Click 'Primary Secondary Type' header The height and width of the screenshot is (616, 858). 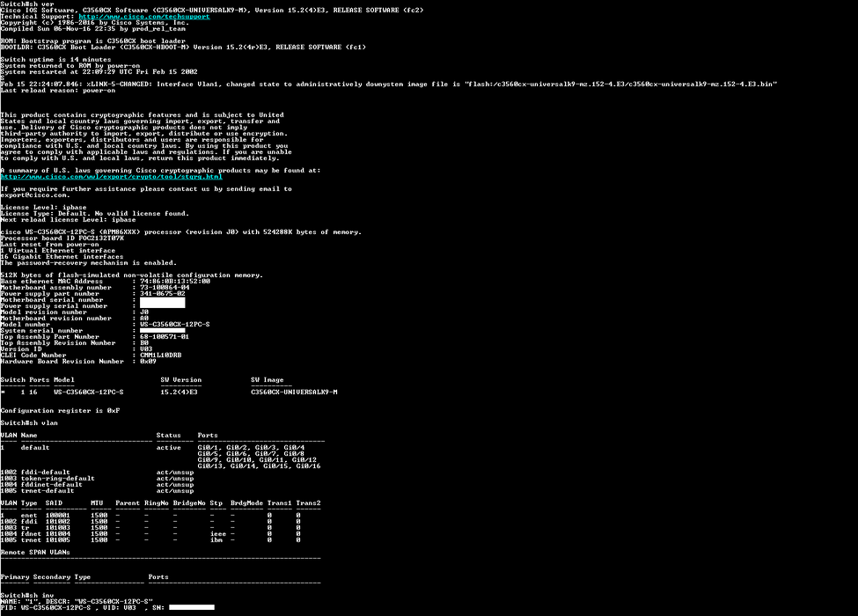pyautogui.click(x=46, y=576)
